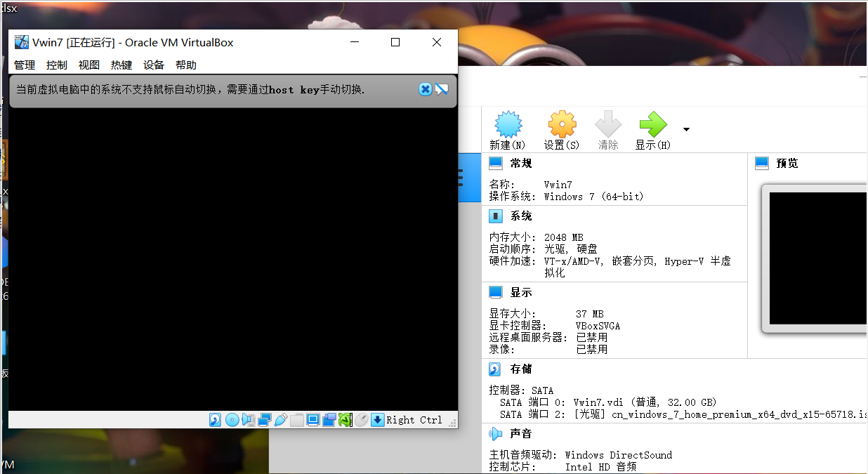Click the 清除 discard icon
868x474 pixels.
(607, 130)
